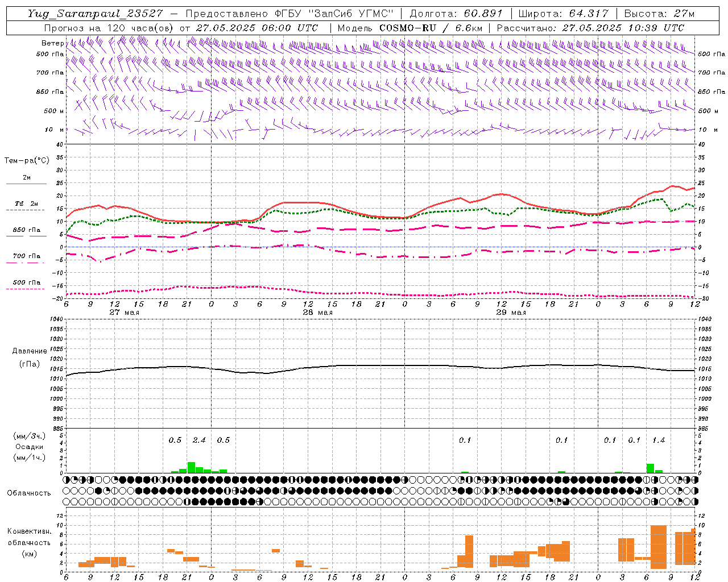Click the 'Облачность' cloud cover label
Image resolution: width=728 pixels, height=582 pixels.
point(29,493)
